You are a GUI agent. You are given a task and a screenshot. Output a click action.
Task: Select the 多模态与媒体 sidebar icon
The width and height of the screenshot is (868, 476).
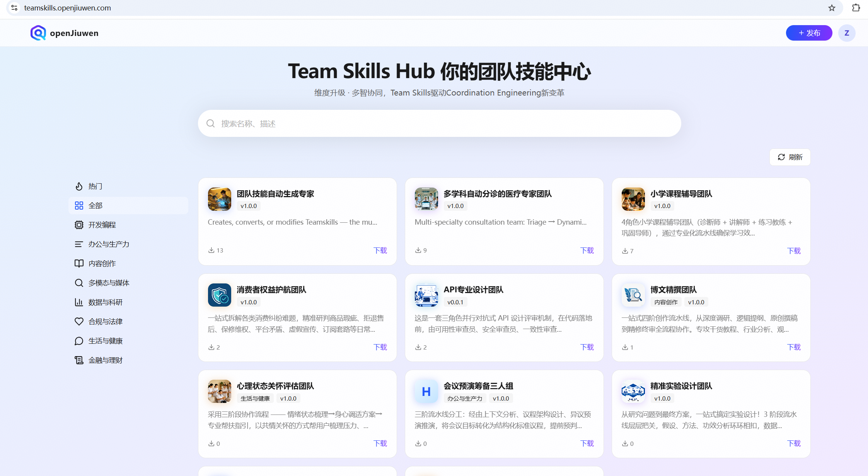click(79, 283)
